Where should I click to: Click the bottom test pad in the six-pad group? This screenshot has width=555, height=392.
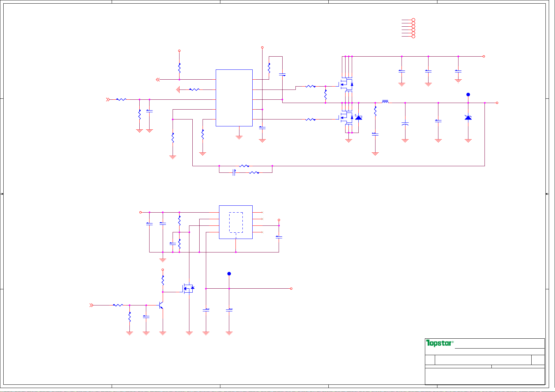414,37
